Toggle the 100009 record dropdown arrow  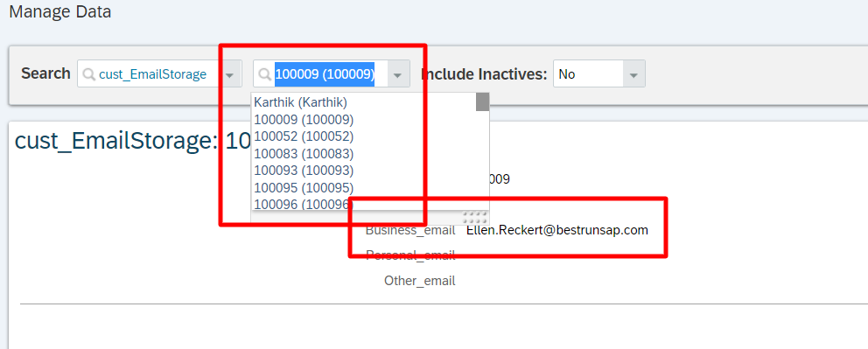[x=398, y=74]
